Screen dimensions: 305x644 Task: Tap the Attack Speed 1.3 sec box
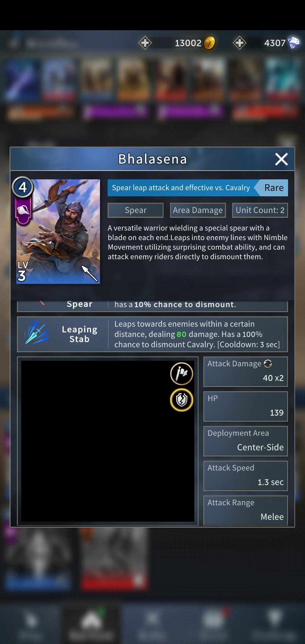[x=245, y=476]
